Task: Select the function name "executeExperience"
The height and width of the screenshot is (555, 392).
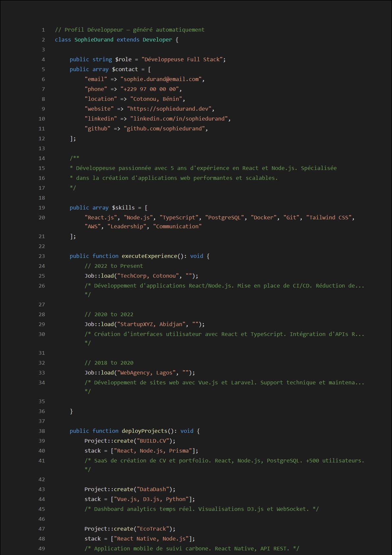Action: (149, 256)
